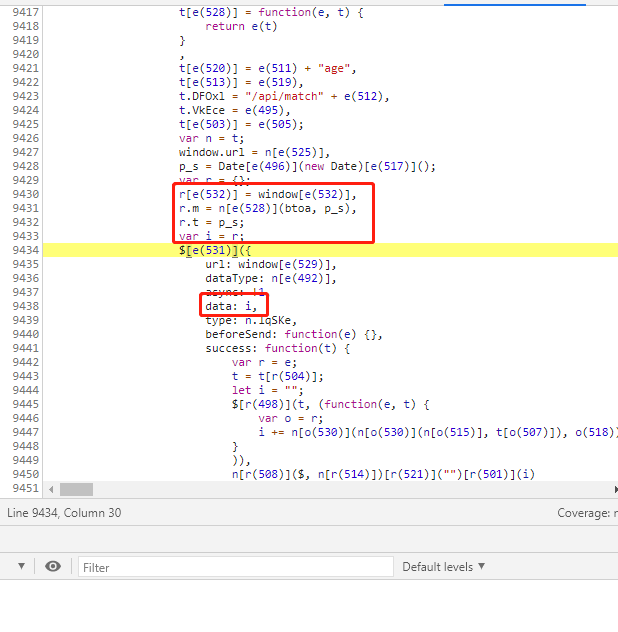Click line number 9450 in gutter
This screenshot has width=618, height=632.
[x=26, y=474]
